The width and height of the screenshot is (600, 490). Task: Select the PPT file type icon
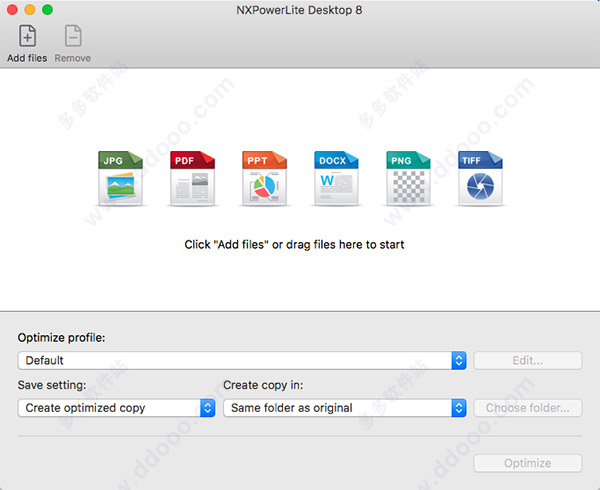[x=264, y=179]
